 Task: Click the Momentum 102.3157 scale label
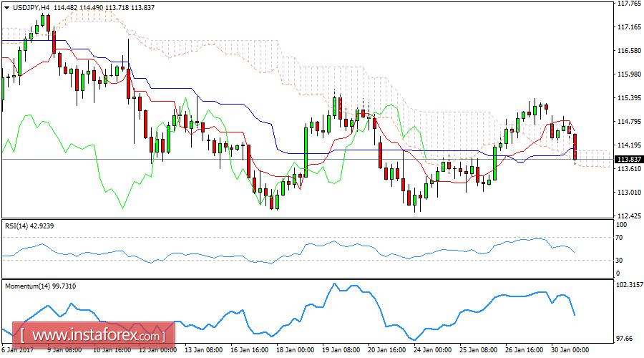630,285
